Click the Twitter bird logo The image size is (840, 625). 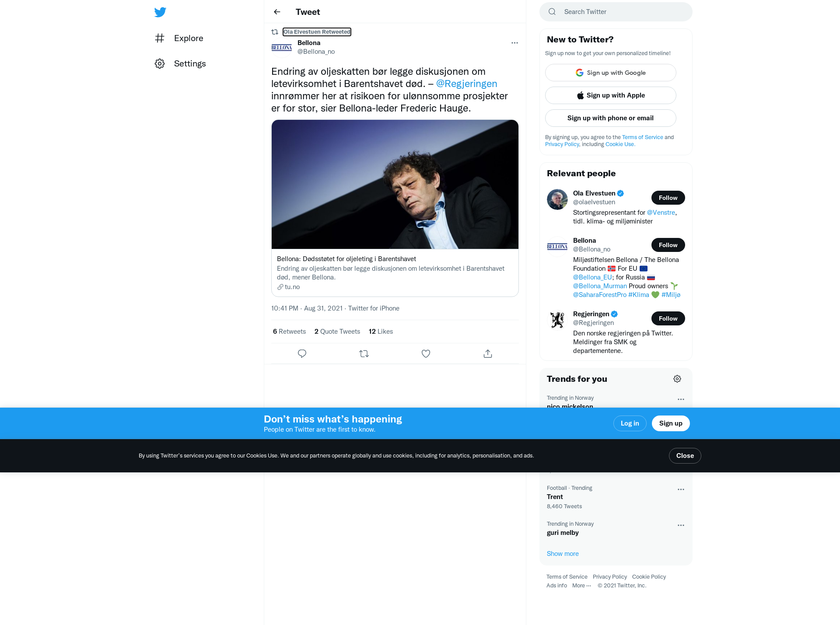(x=160, y=12)
